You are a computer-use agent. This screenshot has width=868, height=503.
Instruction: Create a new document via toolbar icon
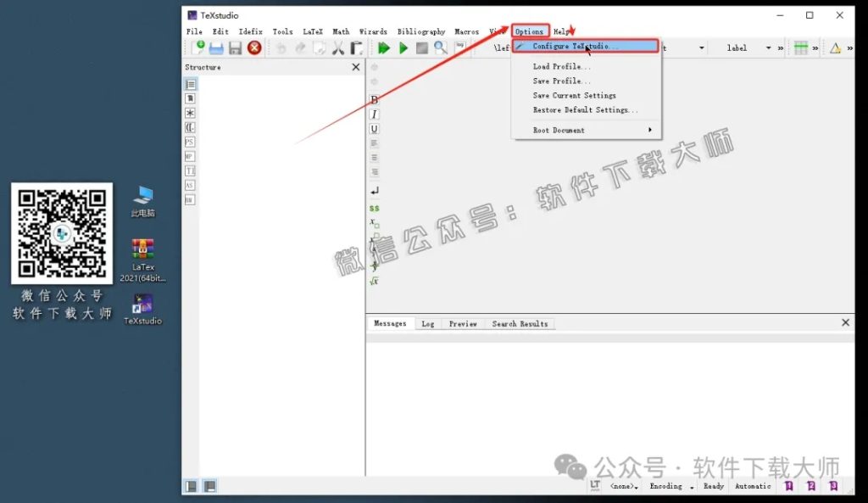tap(198, 48)
